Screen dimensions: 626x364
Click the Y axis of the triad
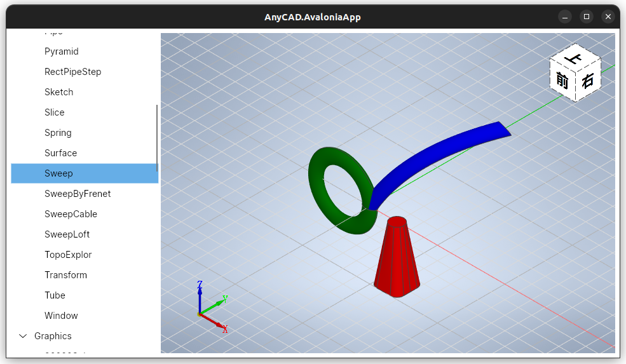point(213,306)
